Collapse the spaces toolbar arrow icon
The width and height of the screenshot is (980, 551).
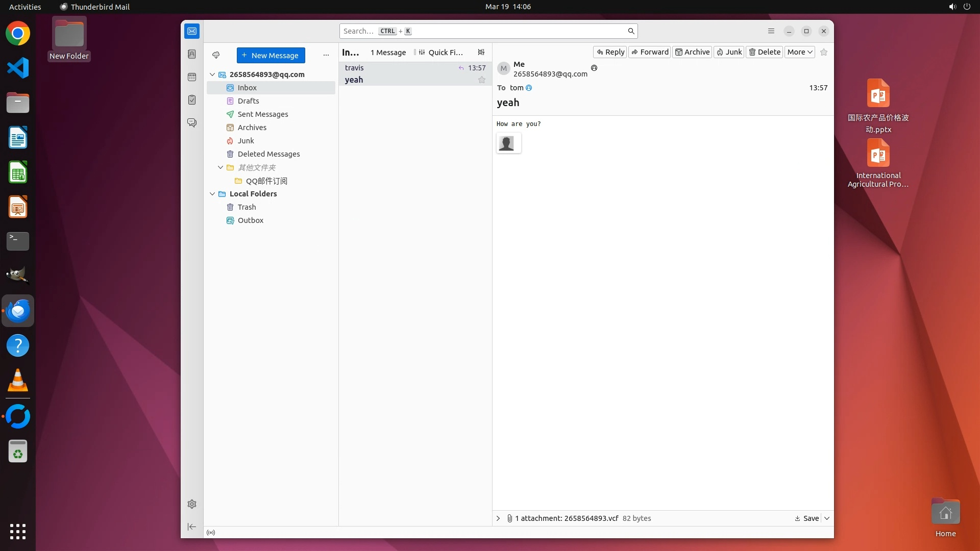click(x=192, y=527)
